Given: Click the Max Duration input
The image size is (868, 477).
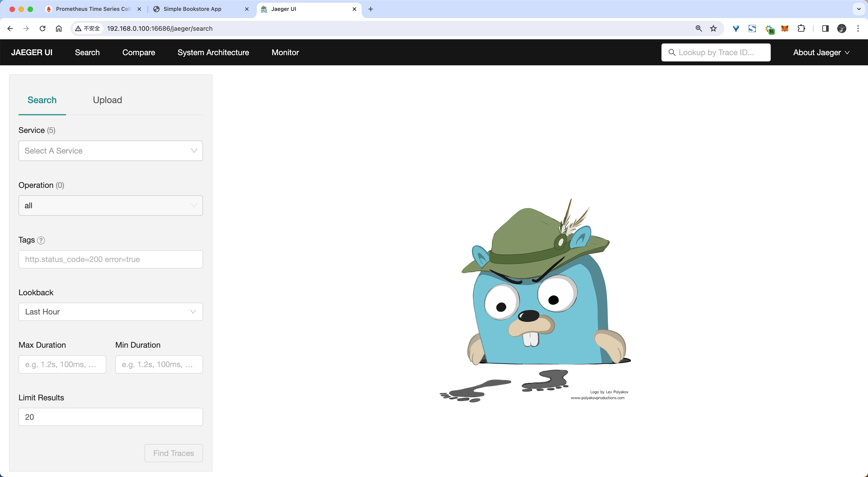Looking at the screenshot, I should coord(62,364).
